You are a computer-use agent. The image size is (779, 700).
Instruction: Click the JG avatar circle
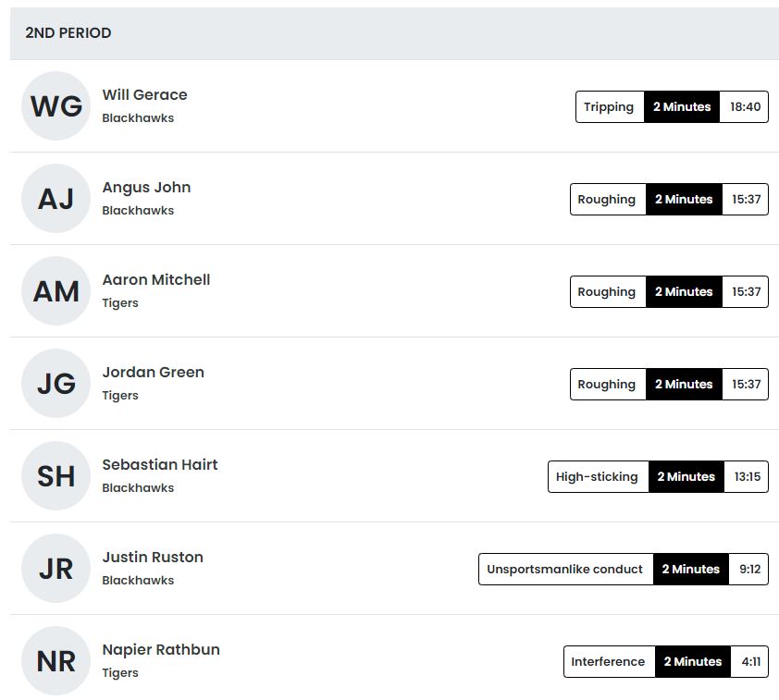click(56, 383)
